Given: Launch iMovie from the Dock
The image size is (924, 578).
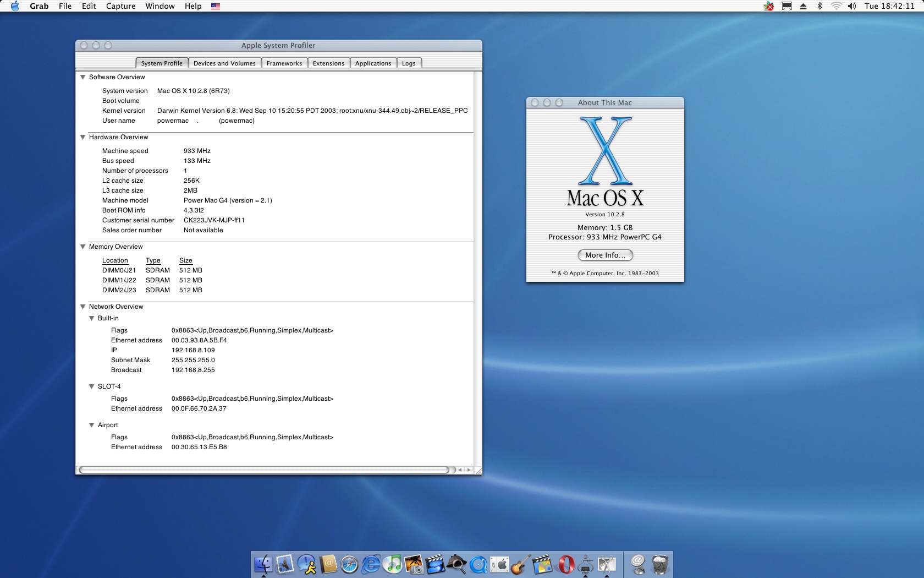Looking at the screenshot, I should pos(435,564).
